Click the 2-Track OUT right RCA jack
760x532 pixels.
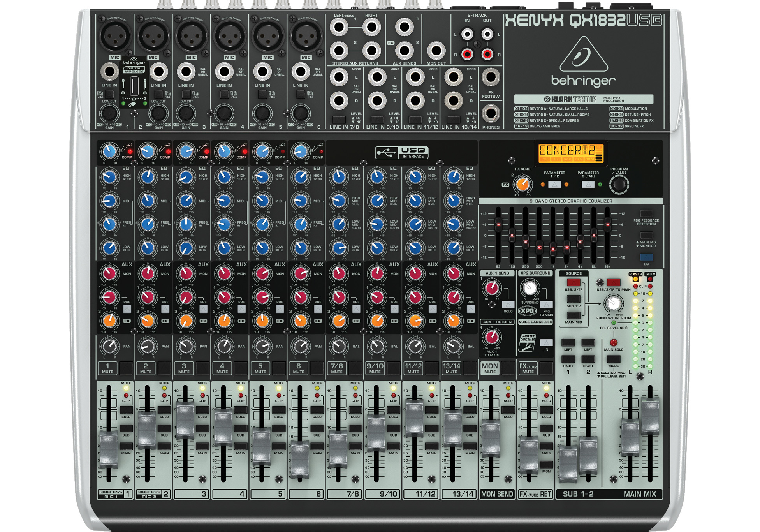point(487,54)
